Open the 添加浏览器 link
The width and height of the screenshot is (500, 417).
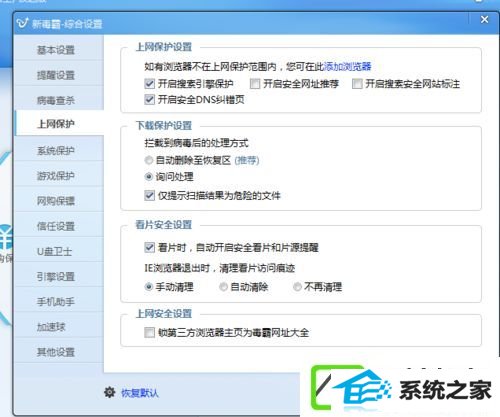347,67
